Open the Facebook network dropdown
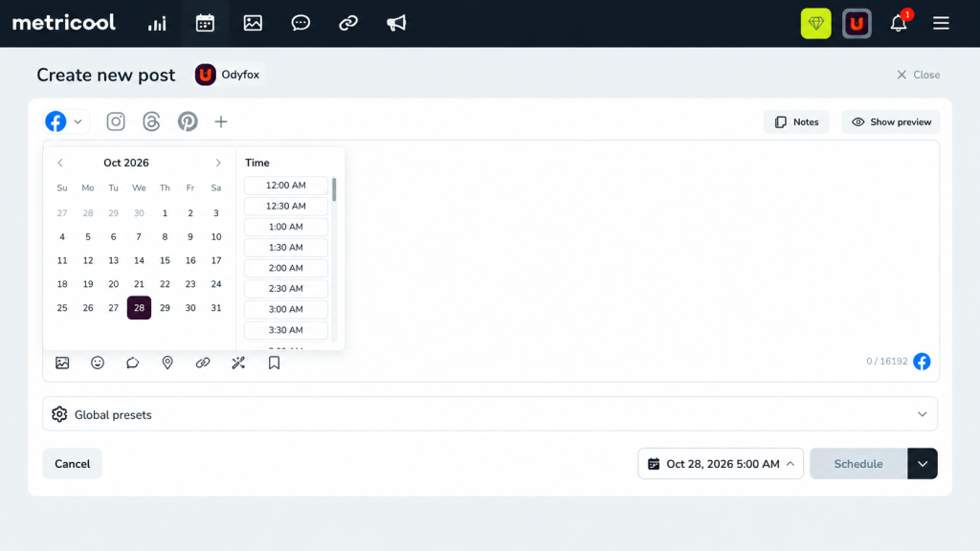980x551 pixels. (78, 121)
